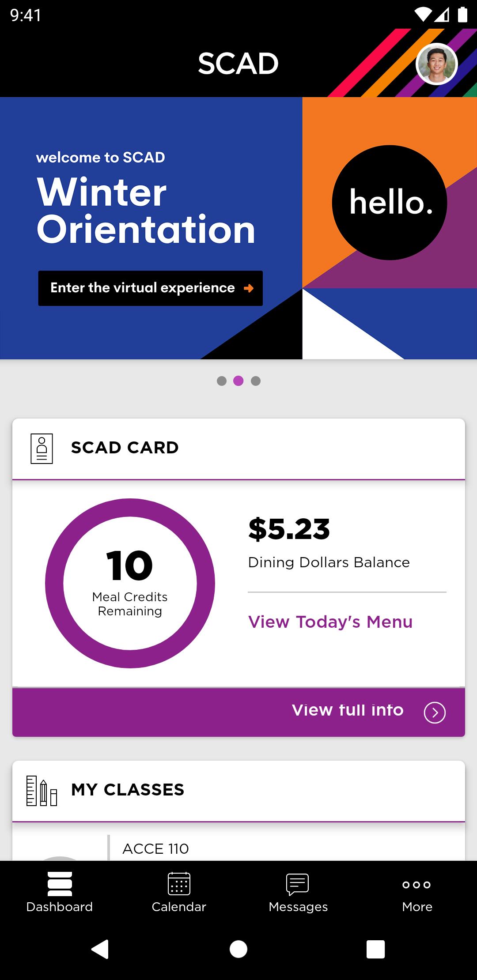This screenshot has height=980, width=477.
Task: Open the Messages chat bubble icon
Action: 297,884
